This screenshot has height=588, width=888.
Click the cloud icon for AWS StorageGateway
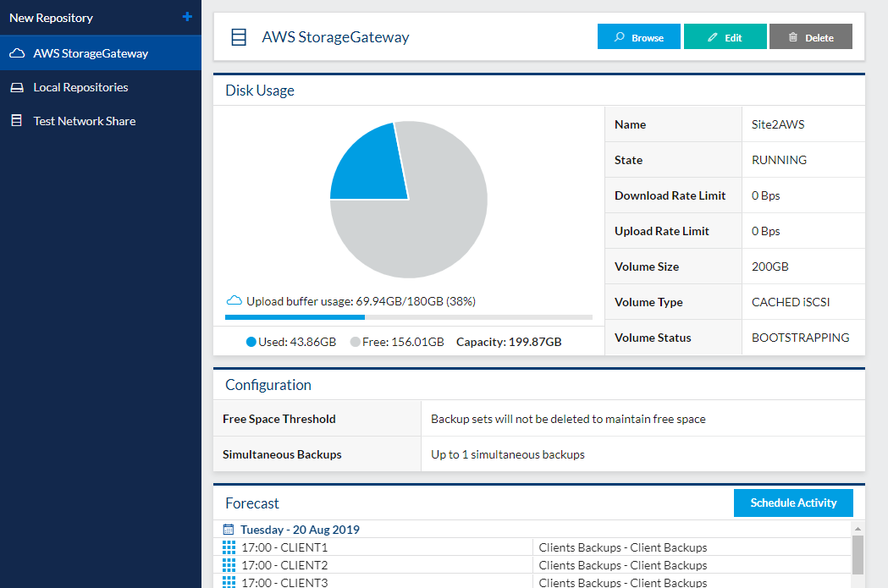[17, 53]
